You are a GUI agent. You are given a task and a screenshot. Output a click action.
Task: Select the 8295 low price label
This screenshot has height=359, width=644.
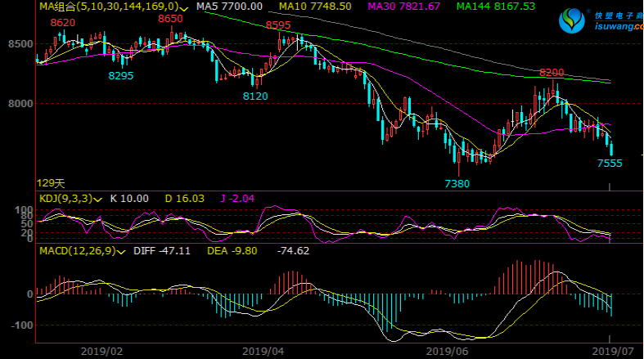click(x=121, y=75)
